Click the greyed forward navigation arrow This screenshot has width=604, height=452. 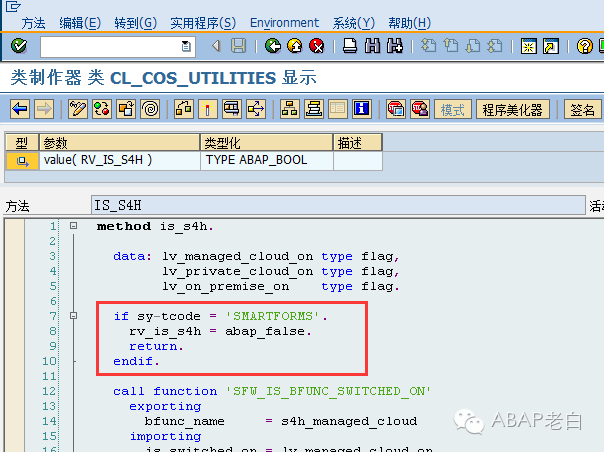click(x=44, y=109)
